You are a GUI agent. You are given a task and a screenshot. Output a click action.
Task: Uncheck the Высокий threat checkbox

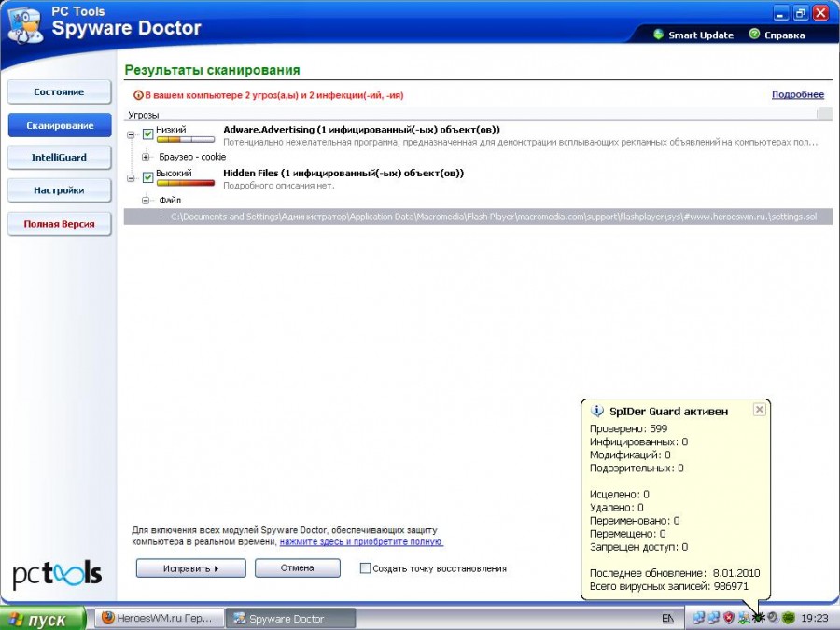(x=147, y=177)
